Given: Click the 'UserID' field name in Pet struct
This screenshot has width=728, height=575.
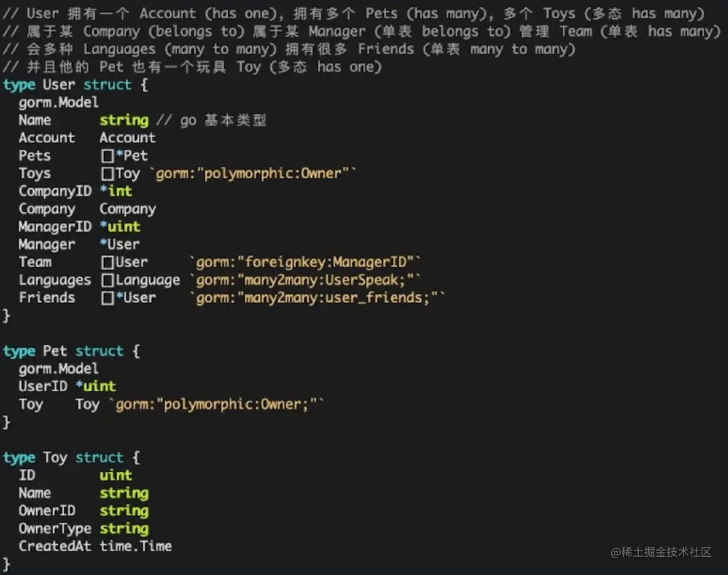Looking at the screenshot, I should tap(43, 387).
